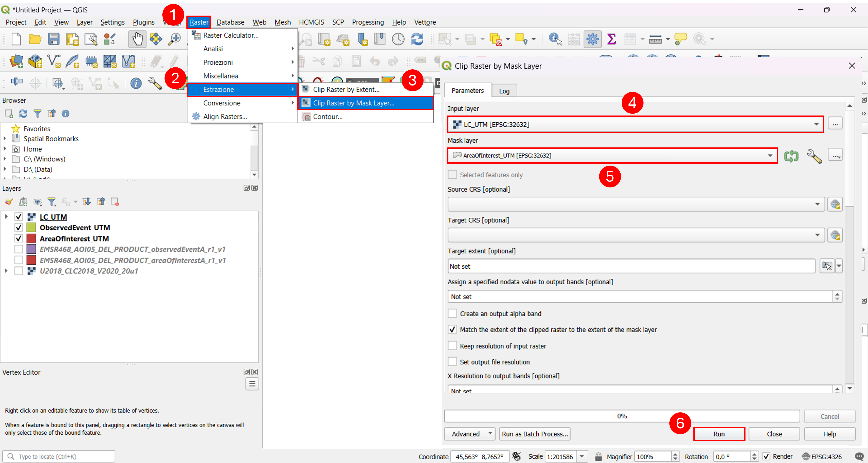Open the Identify Features tool

pos(555,39)
